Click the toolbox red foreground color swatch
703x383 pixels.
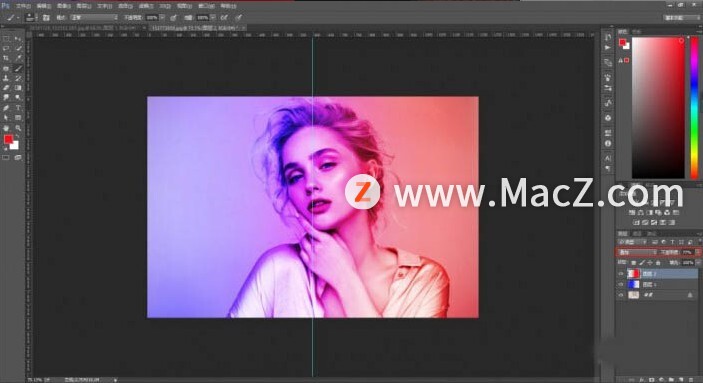[8, 139]
